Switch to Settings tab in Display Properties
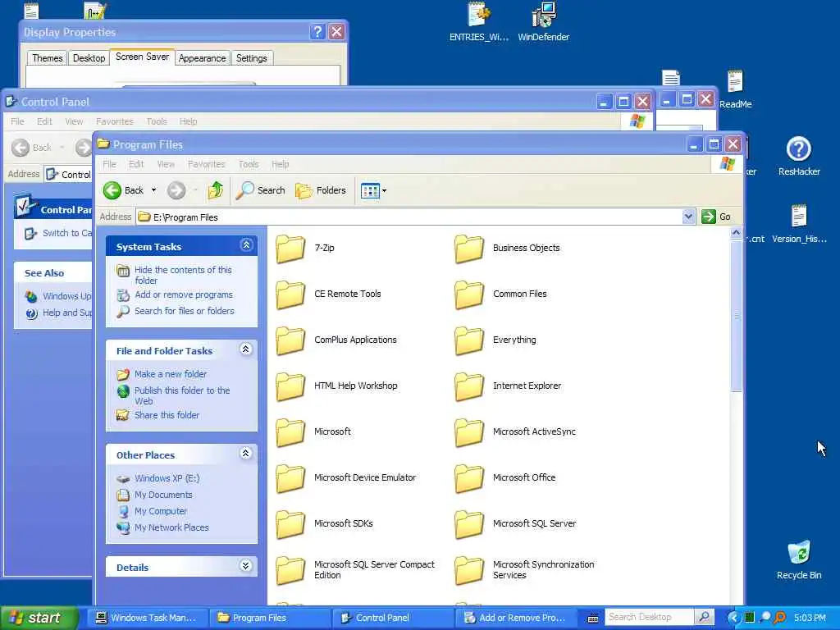 (251, 58)
